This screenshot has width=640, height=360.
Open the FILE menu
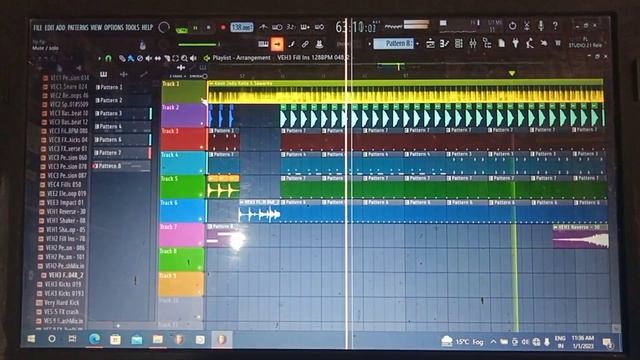coord(38,28)
